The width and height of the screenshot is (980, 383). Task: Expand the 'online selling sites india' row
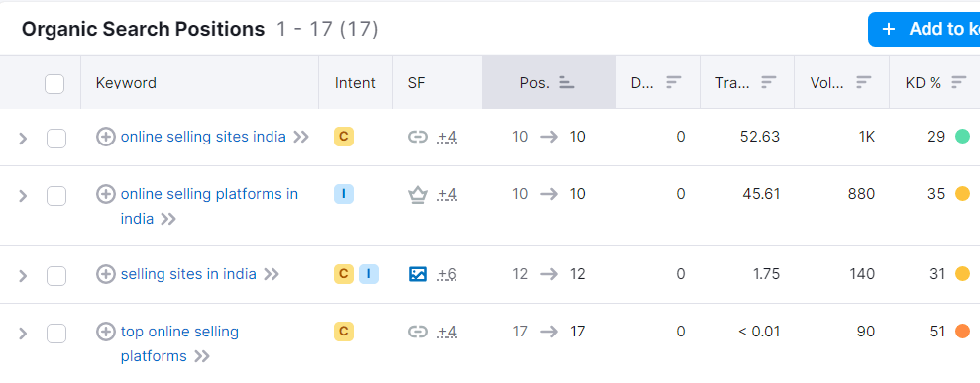[23, 139]
